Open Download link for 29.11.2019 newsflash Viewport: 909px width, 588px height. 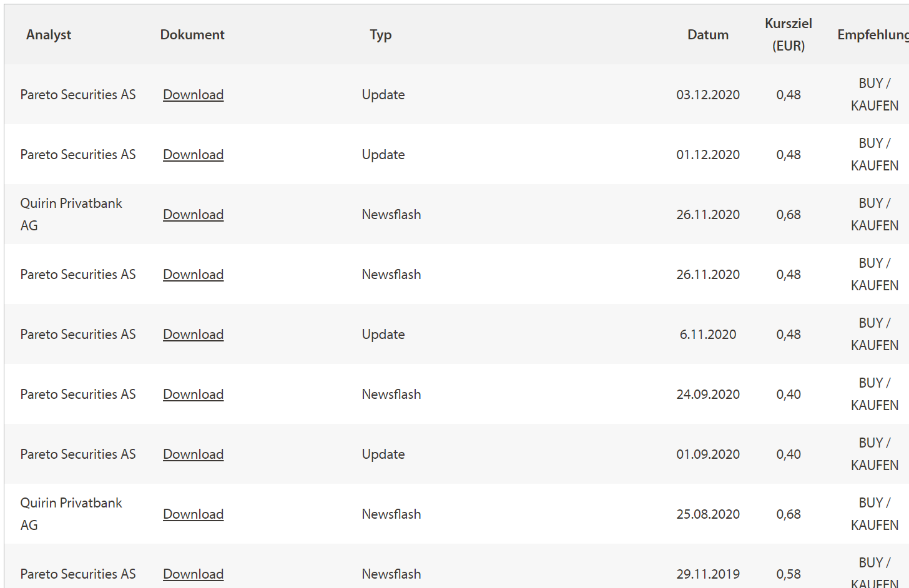click(193, 574)
